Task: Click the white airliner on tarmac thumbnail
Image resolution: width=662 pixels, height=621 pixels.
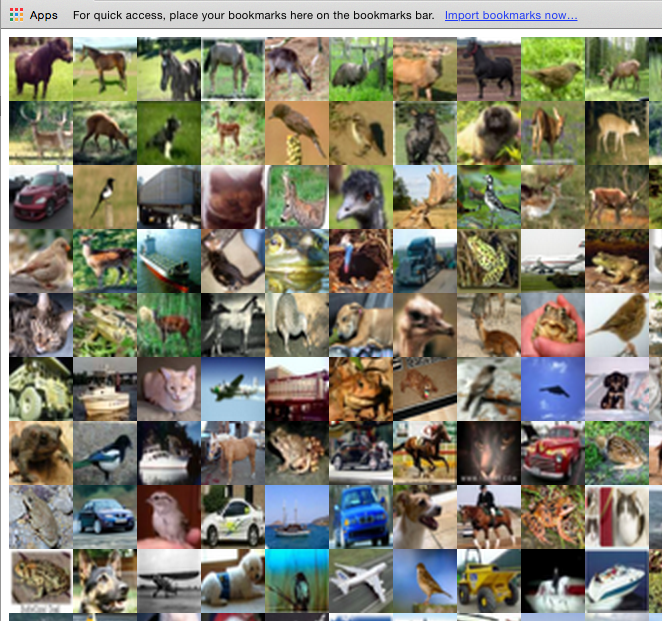Action: (361, 581)
